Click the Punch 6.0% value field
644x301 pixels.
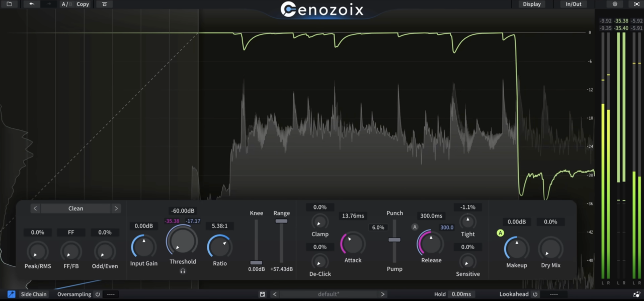point(378,228)
